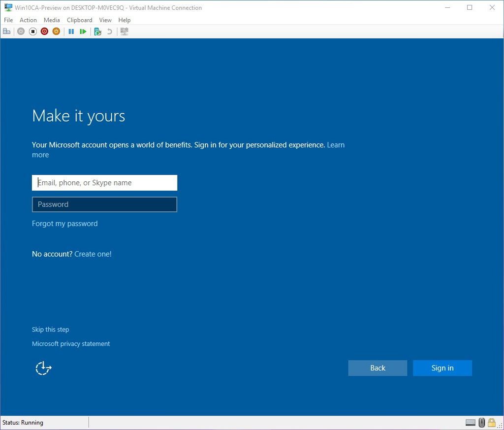Click the Enhanced Session toolbar icon

click(x=124, y=31)
